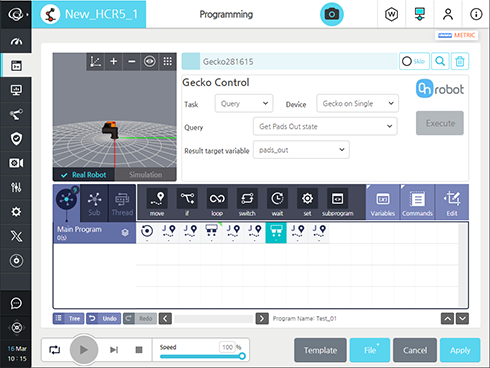Expand the Device dropdown Gecko on Single

[x=357, y=103]
